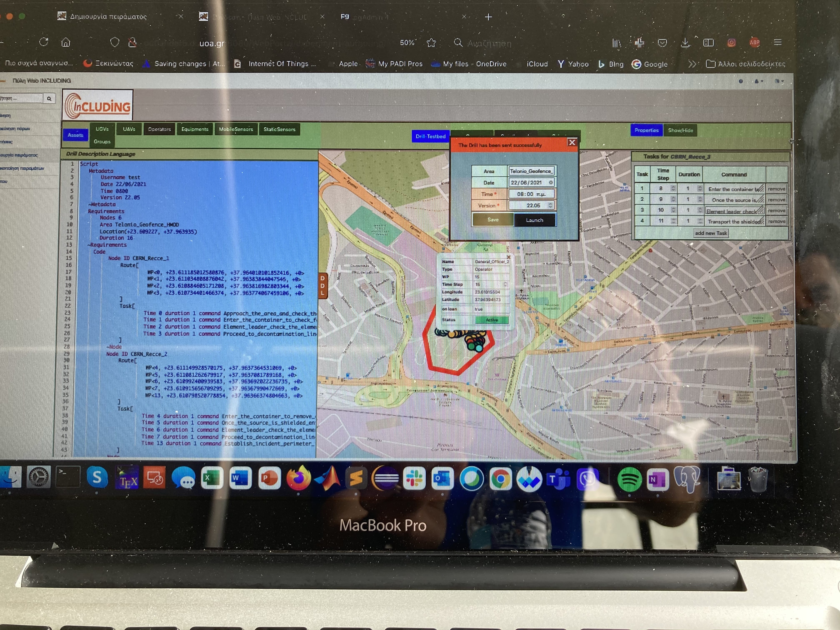Image resolution: width=840 pixels, height=630 pixels.
Task: Select the Assets tab
Action: pyautogui.click(x=75, y=135)
